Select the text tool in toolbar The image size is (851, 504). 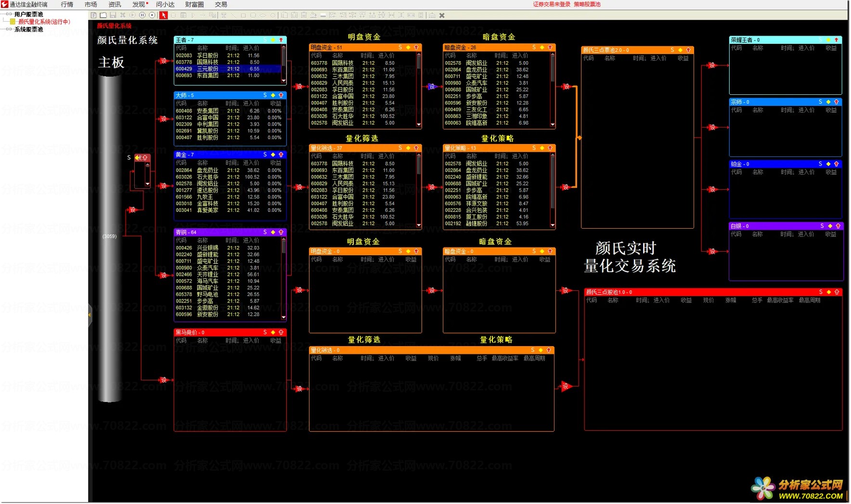(x=223, y=15)
